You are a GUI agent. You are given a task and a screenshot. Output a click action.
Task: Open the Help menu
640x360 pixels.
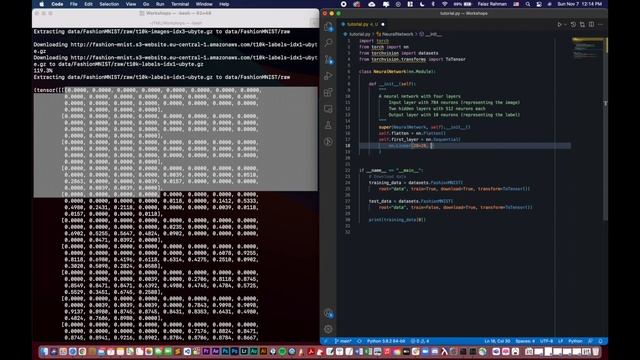pyautogui.click(x=224, y=4)
